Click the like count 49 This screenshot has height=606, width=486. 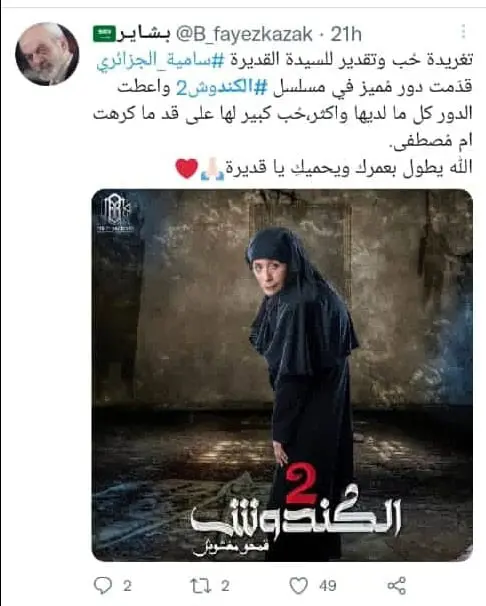(328, 586)
